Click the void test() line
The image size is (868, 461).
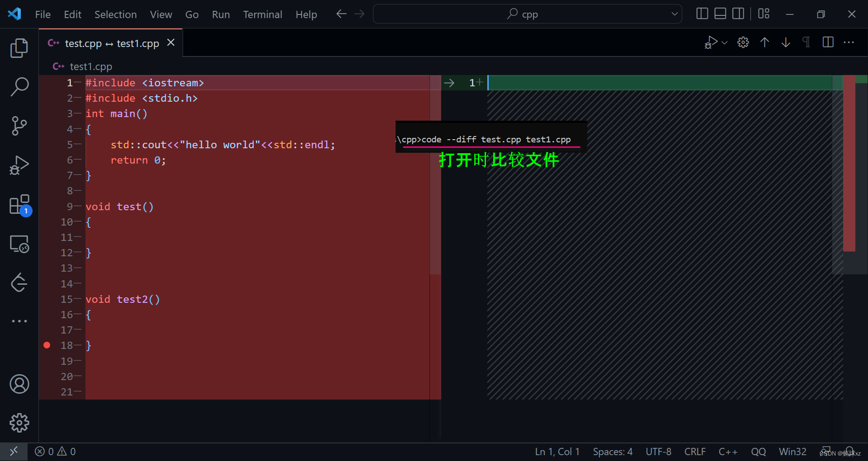120,207
